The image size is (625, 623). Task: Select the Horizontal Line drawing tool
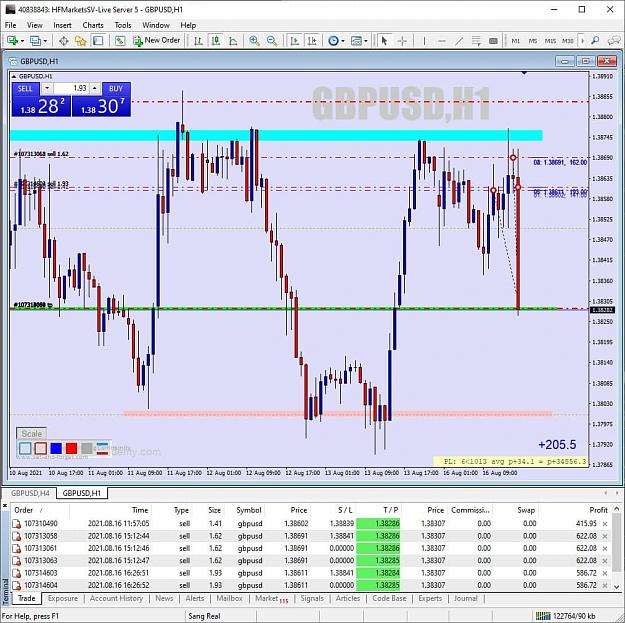click(x=442, y=41)
